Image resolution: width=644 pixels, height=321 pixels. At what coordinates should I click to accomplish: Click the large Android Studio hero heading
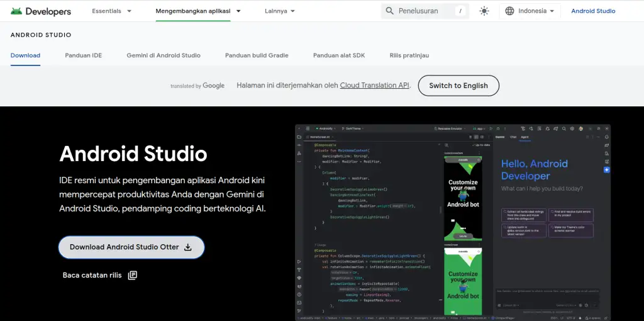point(133,154)
